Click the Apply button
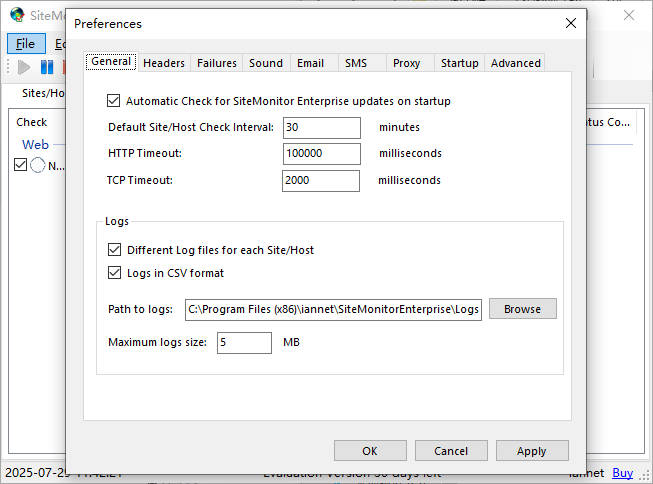This screenshot has height=484, width=653. point(532,451)
